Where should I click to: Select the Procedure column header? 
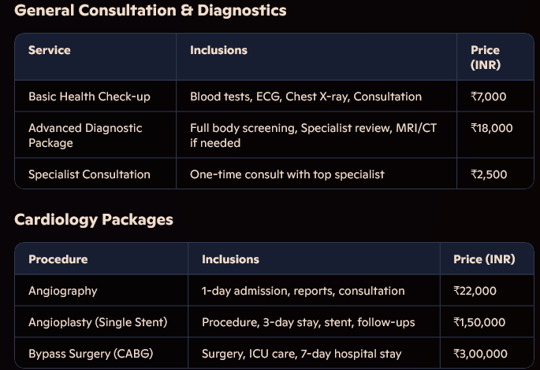[58, 259]
